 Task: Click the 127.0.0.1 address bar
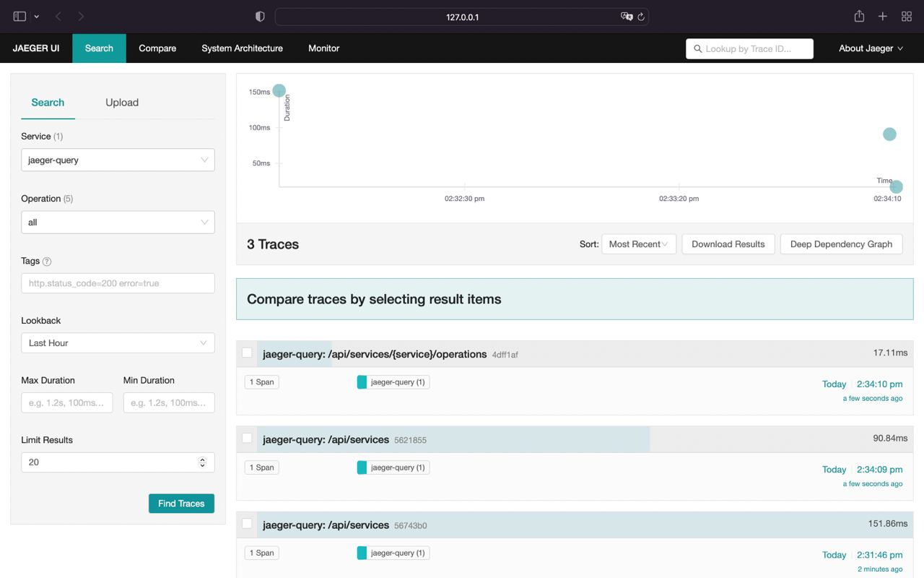[462, 17]
